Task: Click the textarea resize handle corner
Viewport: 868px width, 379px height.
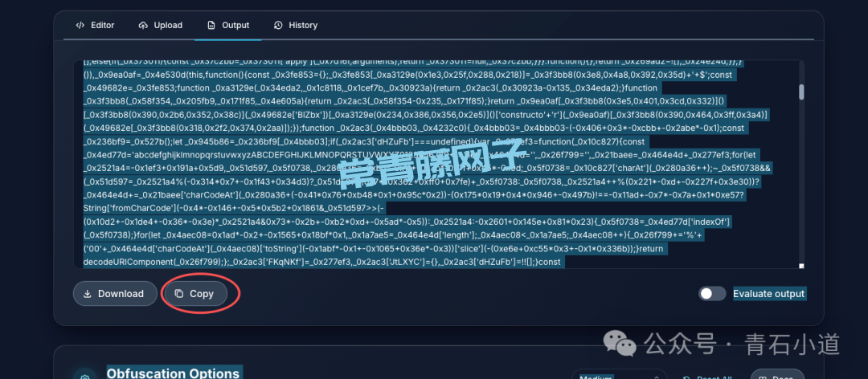Action: (801, 266)
